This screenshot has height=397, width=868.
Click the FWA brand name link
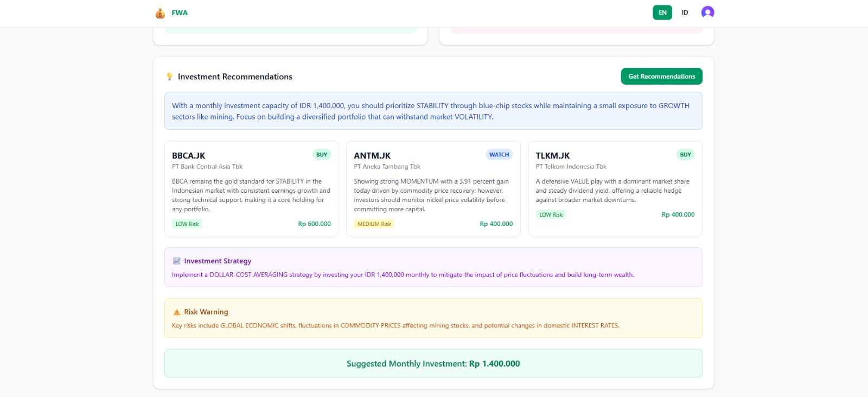coord(180,13)
